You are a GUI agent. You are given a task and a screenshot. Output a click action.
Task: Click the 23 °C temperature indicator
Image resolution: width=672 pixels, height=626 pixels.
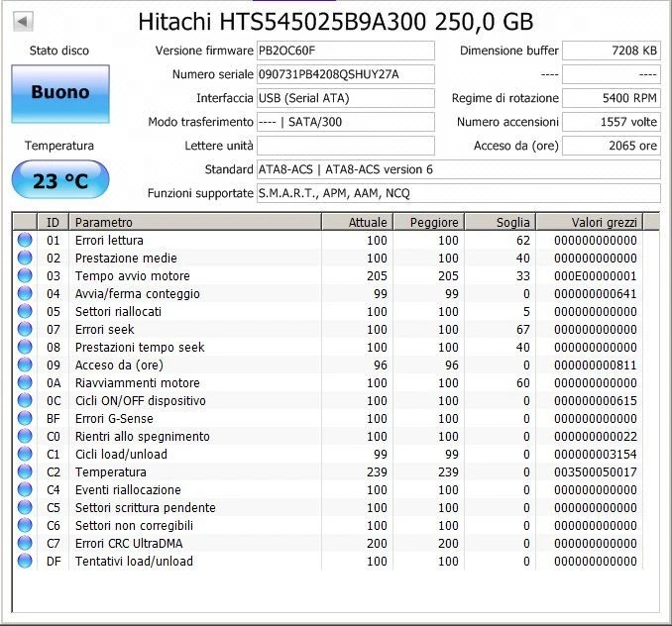[60, 179]
